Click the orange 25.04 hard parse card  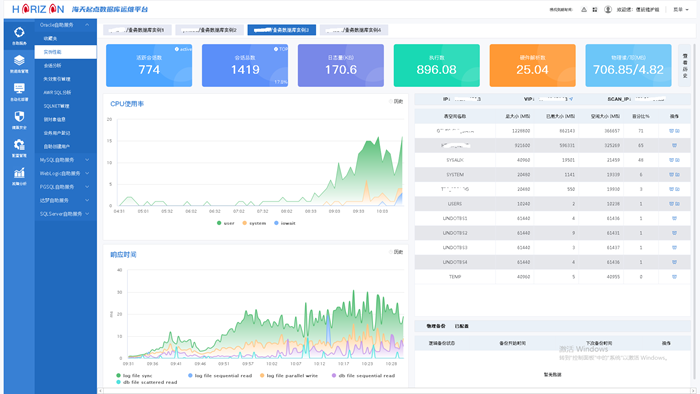pos(533,65)
